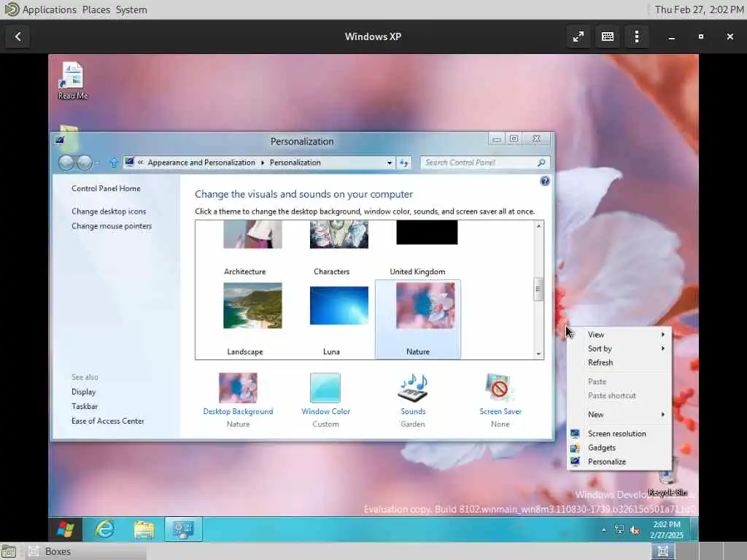Show hidden tray icons arrow
The width and height of the screenshot is (747, 560).
point(603,529)
